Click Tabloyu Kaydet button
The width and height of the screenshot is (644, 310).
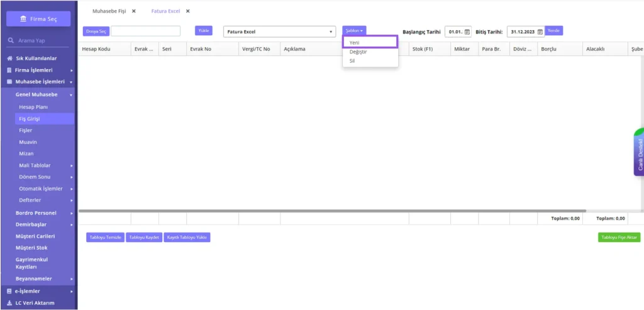pos(144,237)
